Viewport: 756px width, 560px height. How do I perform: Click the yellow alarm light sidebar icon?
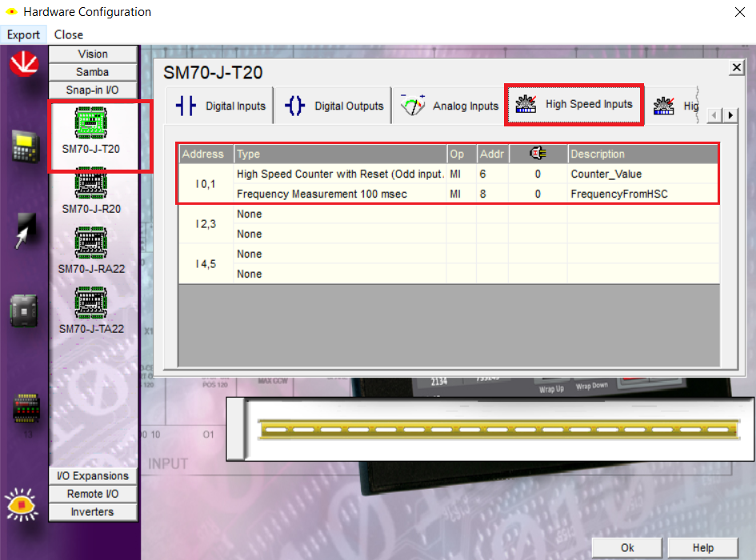tap(22, 505)
